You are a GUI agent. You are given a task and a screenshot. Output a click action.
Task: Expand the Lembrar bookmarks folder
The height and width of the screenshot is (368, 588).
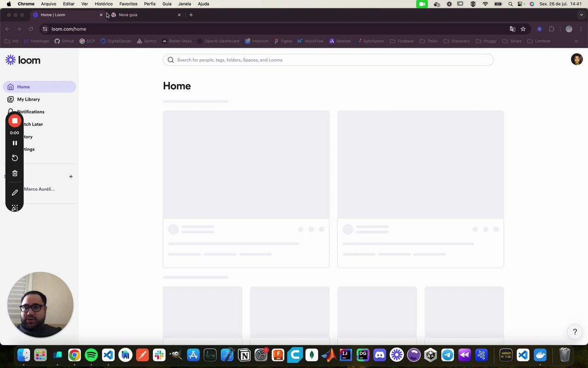pyautogui.click(x=539, y=41)
